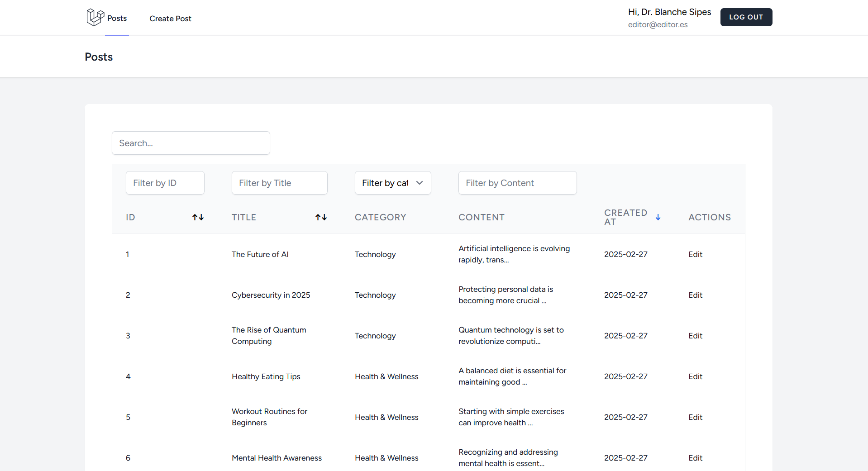Click the Hi, Dr. Blanche Sipes greeting
This screenshot has height=471, width=868.
[x=669, y=12]
